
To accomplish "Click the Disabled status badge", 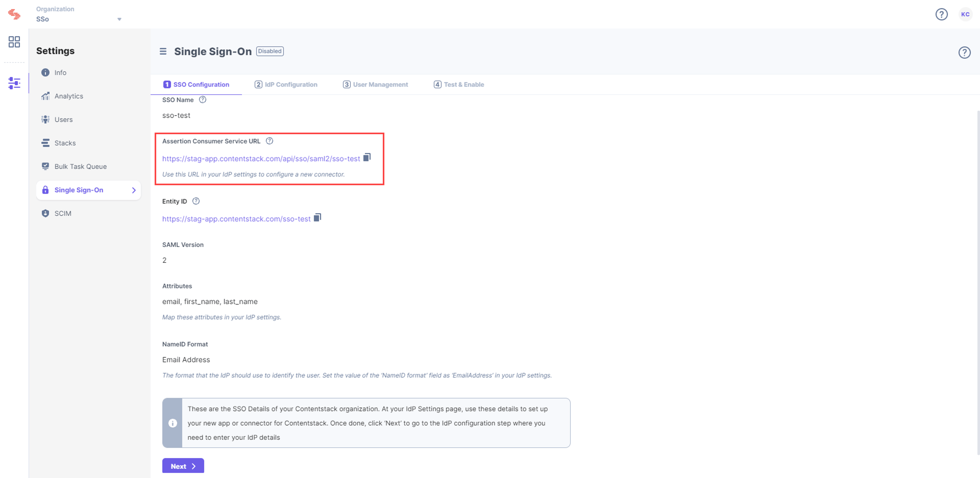I will pyautogui.click(x=270, y=51).
